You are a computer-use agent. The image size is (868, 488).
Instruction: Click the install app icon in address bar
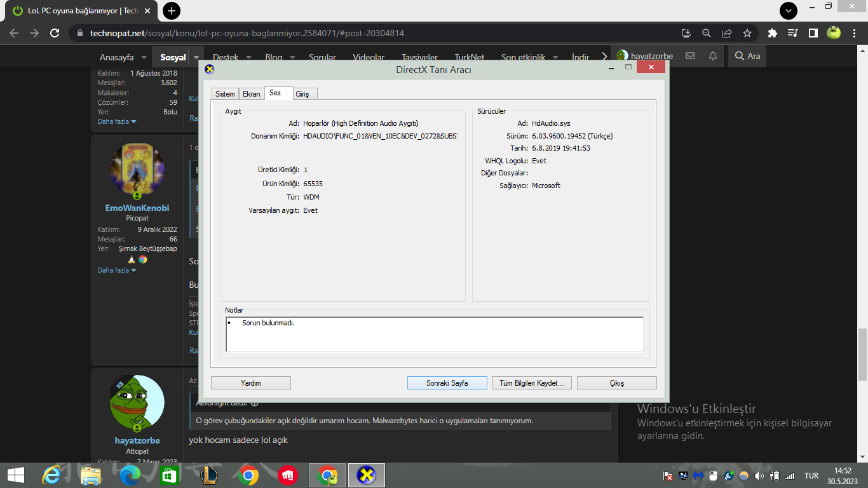(x=686, y=33)
